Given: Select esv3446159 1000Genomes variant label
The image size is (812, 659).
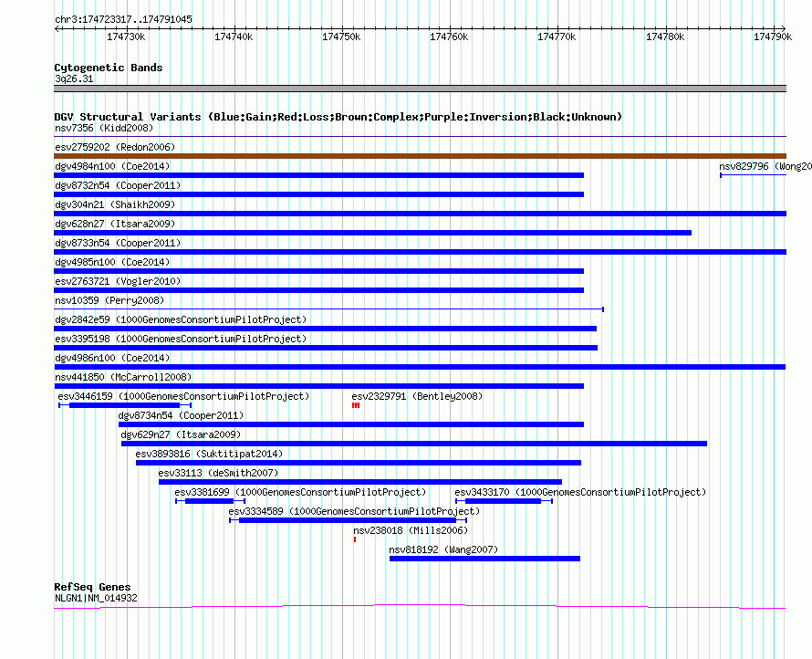Looking at the screenshot, I should click(x=183, y=396).
